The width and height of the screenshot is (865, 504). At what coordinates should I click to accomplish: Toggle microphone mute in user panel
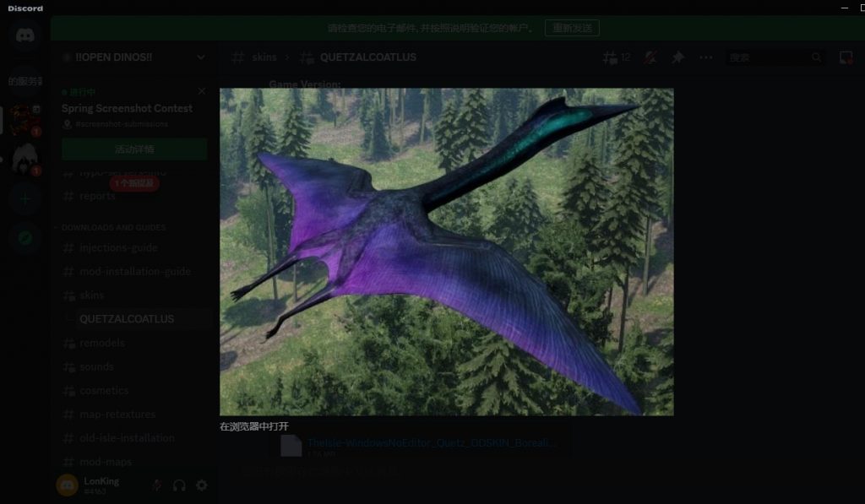[x=156, y=485]
